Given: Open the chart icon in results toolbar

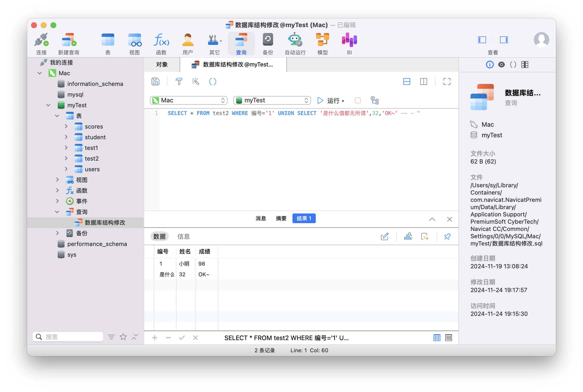Looking at the screenshot, I should point(408,237).
